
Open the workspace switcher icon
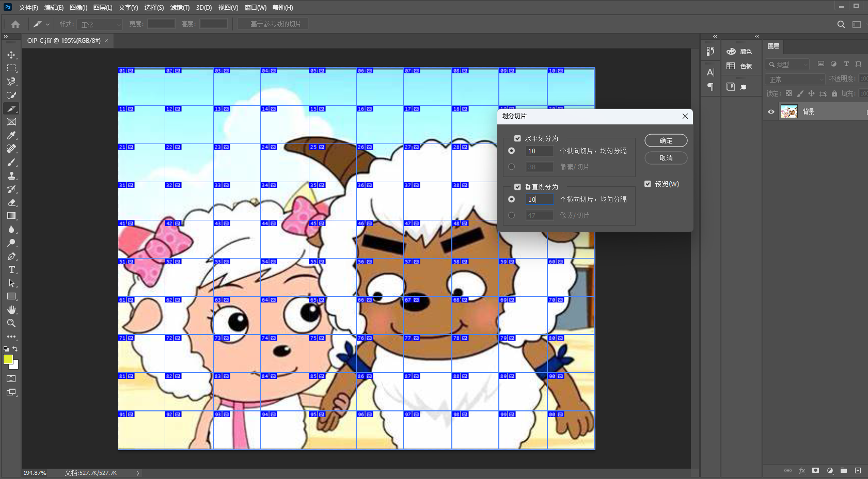coord(857,24)
